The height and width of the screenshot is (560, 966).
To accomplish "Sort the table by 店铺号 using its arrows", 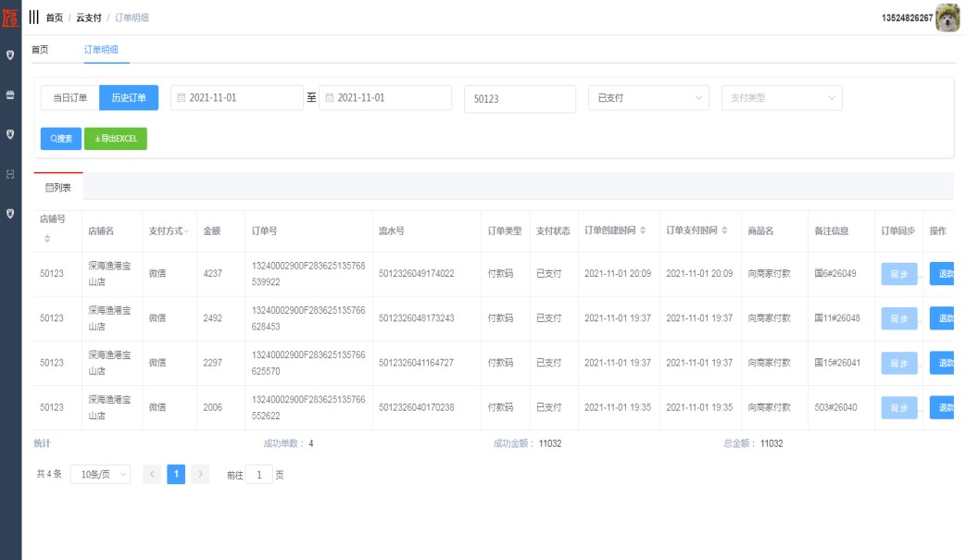I will coord(47,239).
